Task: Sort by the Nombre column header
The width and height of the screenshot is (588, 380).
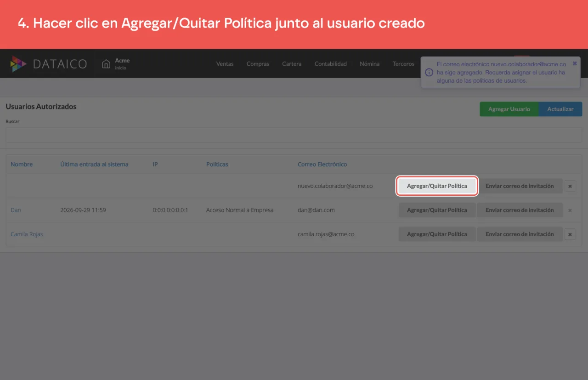Action: coord(22,164)
